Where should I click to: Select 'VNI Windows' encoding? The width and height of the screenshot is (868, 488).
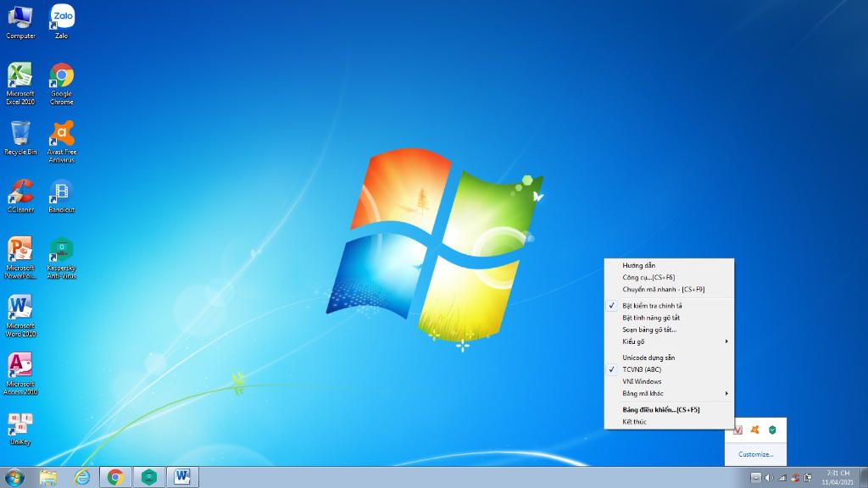(x=670, y=382)
